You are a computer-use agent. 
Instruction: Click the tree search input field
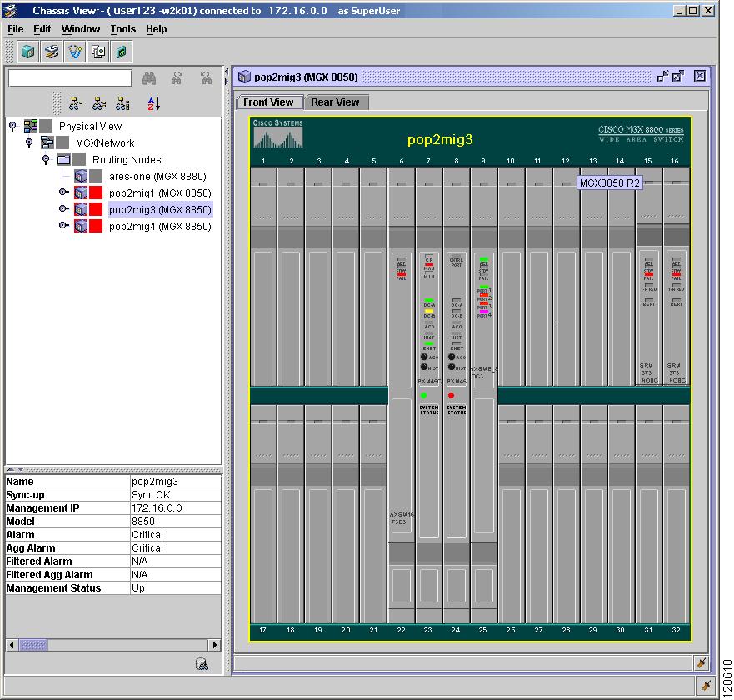pyautogui.click(x=70, y=78)
